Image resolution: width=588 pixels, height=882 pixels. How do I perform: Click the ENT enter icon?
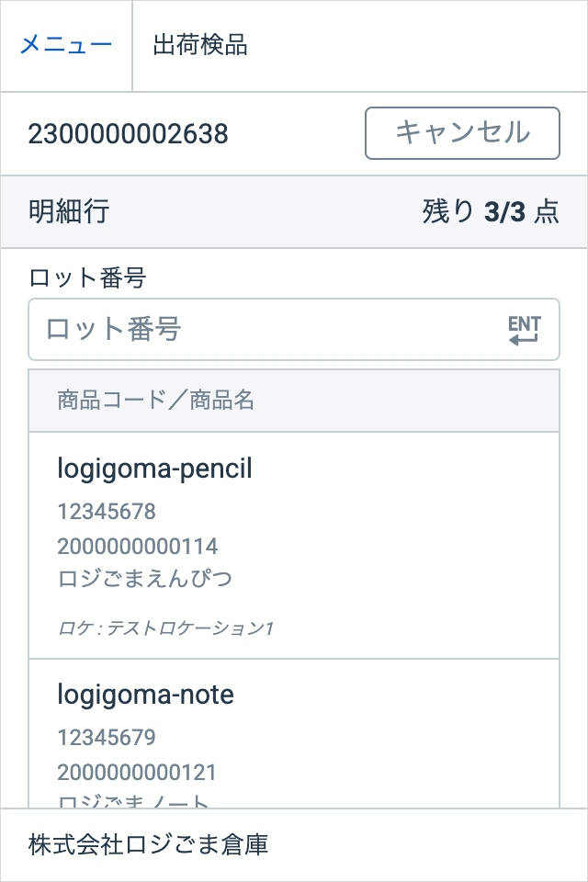(524, 329)
